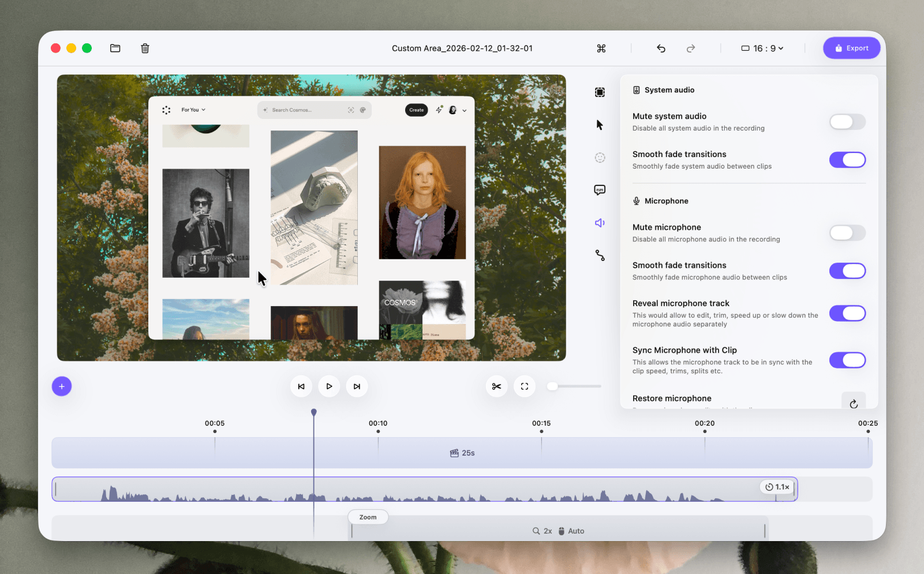
Task: Undo the last edit
Action: coord(661,49)
